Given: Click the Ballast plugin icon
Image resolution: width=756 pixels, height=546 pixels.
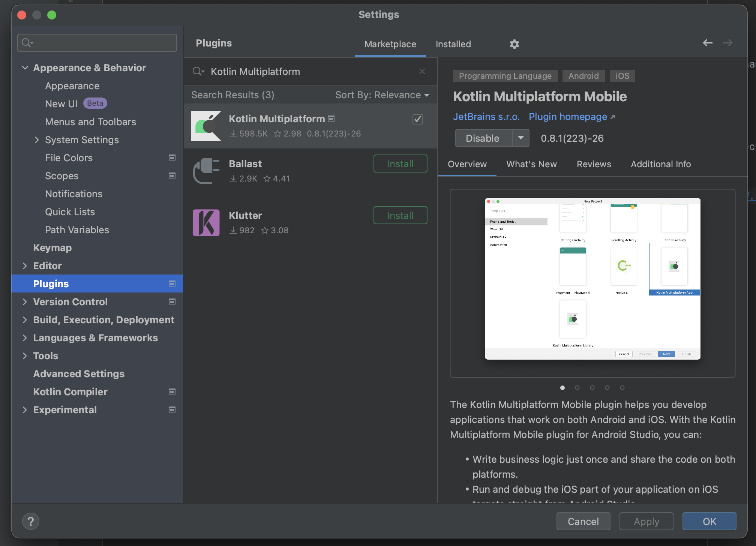Looking at the screenshot, I should pyautogui.click(x=206, y=171).
